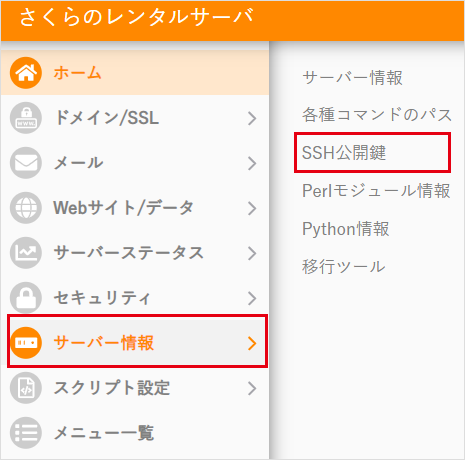Click the サーバーステータス chart icon
The image size is (465, 460).
[x=26, y=253]
